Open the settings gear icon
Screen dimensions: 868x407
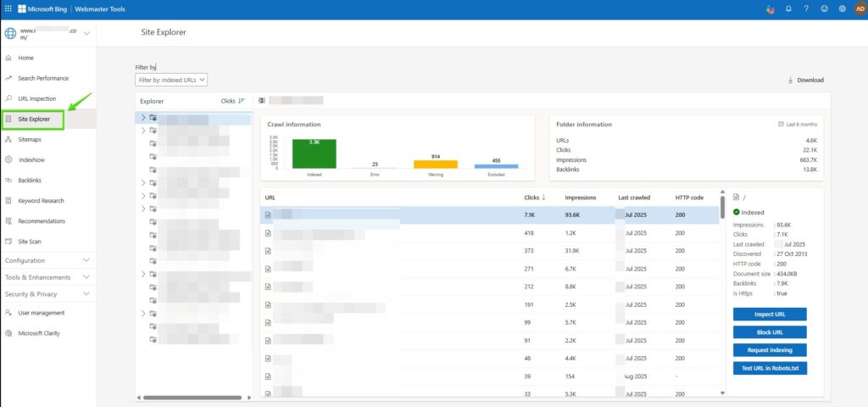click(842, 8)
